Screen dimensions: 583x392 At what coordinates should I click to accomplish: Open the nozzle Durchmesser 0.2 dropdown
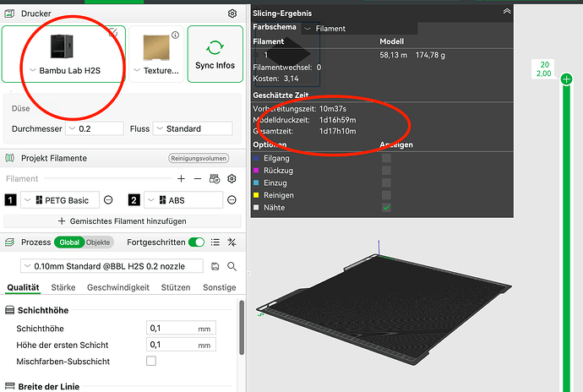(x=95, y=128)
